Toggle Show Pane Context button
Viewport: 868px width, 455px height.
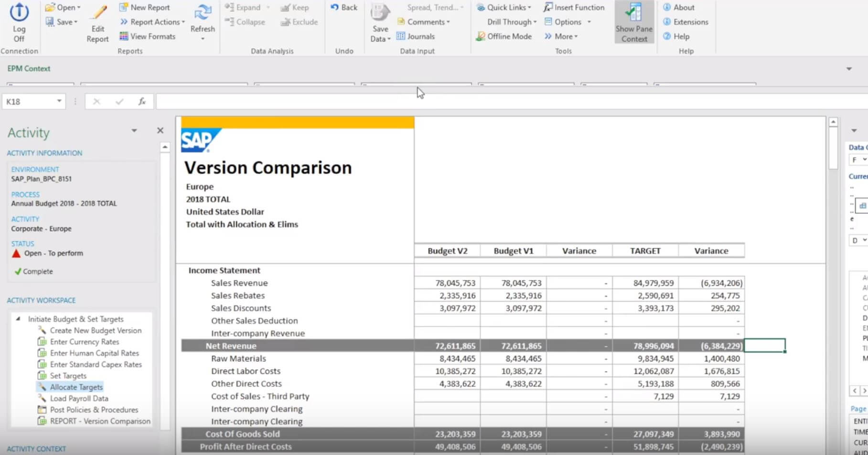634,23
